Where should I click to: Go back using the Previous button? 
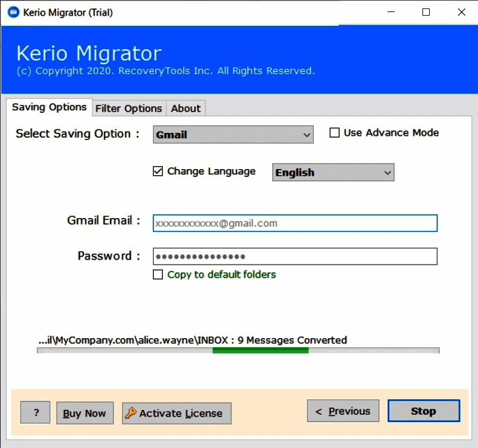(343, 411)
